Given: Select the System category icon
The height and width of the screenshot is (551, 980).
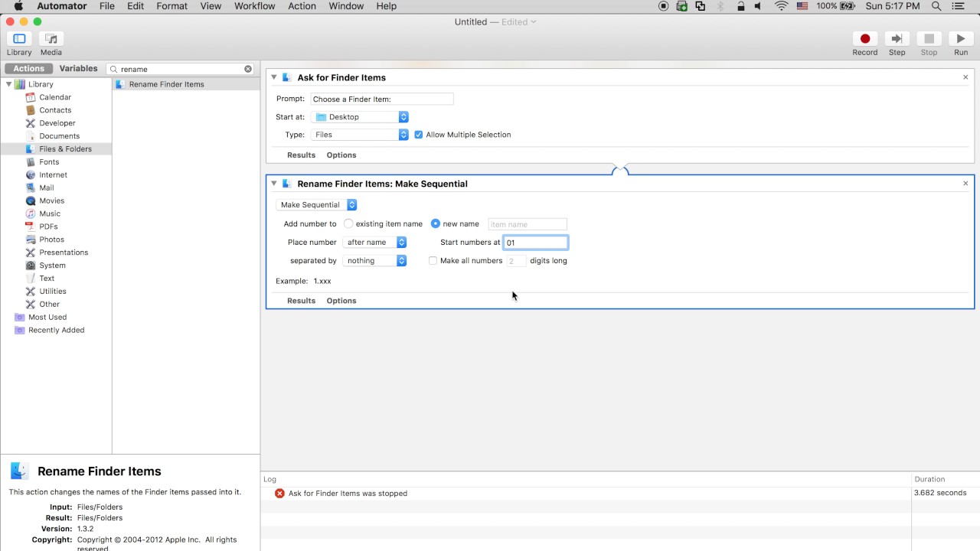Looking at the screenshot, I should (31, 266).
